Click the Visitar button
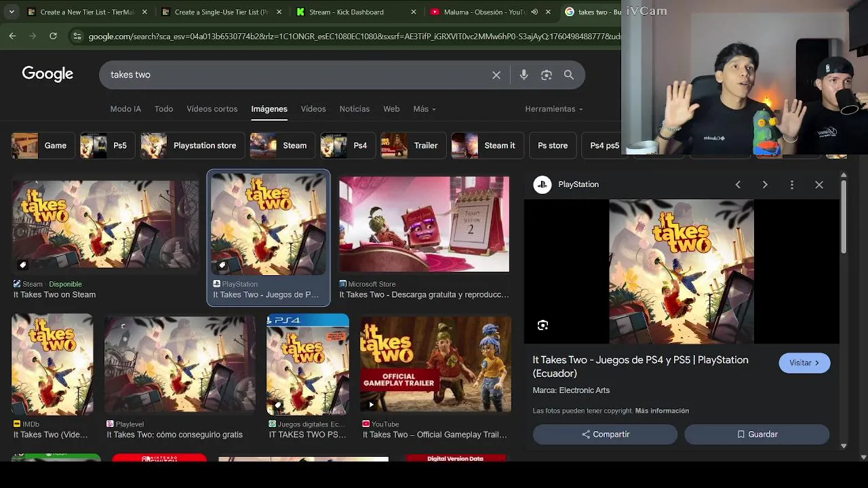Viewport: 868px width, 488px height. [x=804, y=363]
